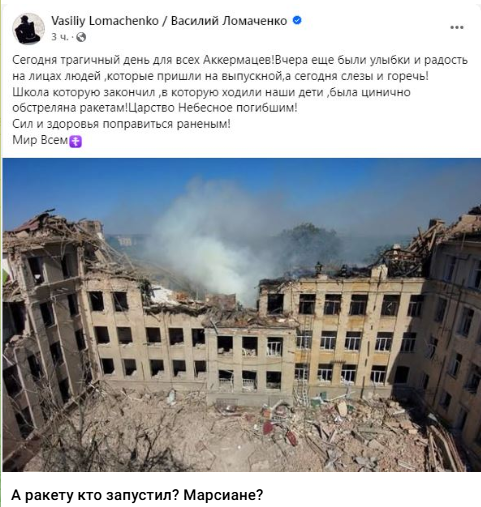Viewport: 481px width, 507px height.
Task: Click the blue verified badge
Action: [x=297, y=21]
